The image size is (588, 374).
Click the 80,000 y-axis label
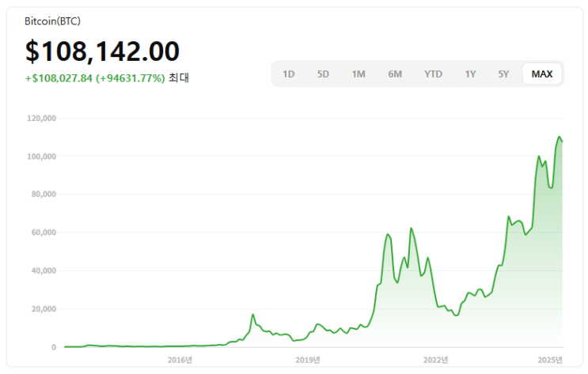pyautogui.click(x=44, y=195)
